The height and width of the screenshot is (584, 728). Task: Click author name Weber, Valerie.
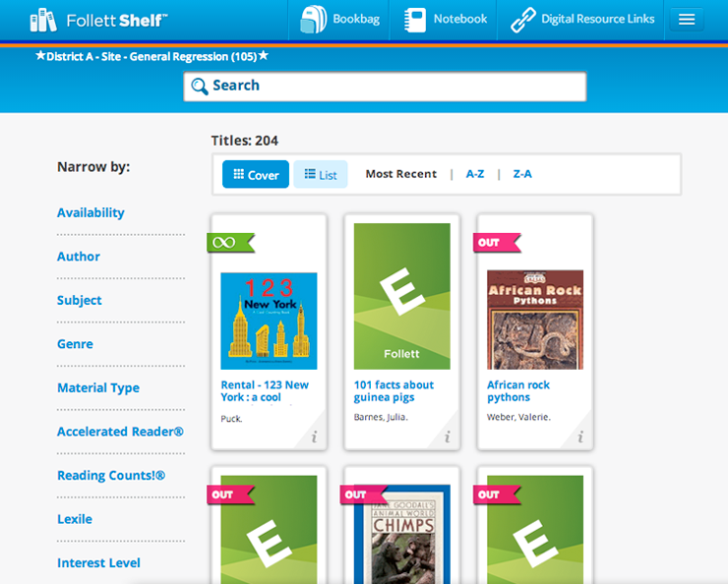(518, 417)
